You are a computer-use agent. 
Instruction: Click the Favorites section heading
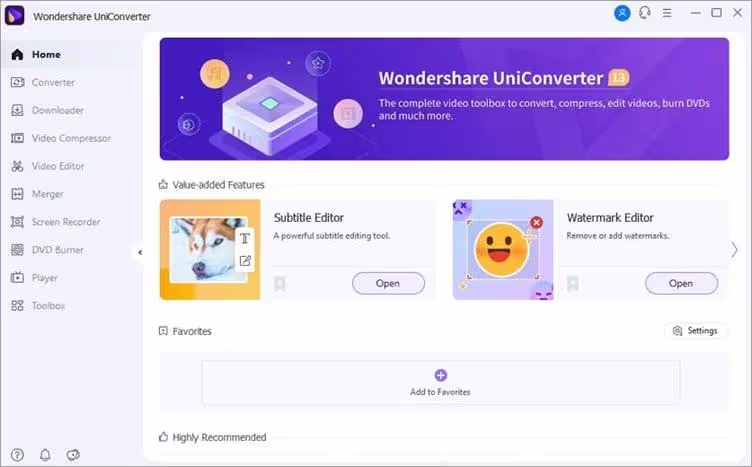point(192,331)
